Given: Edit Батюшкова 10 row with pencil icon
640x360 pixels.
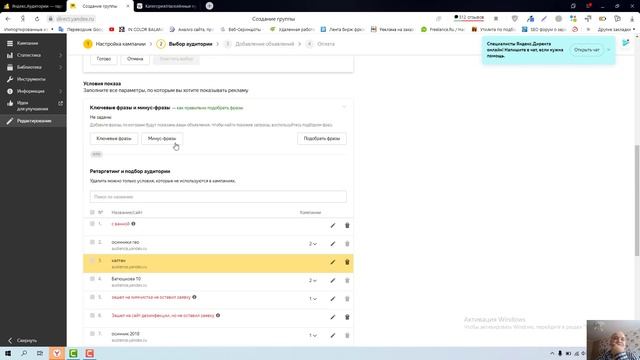Looking at the screenshot, I should point(333,280).
